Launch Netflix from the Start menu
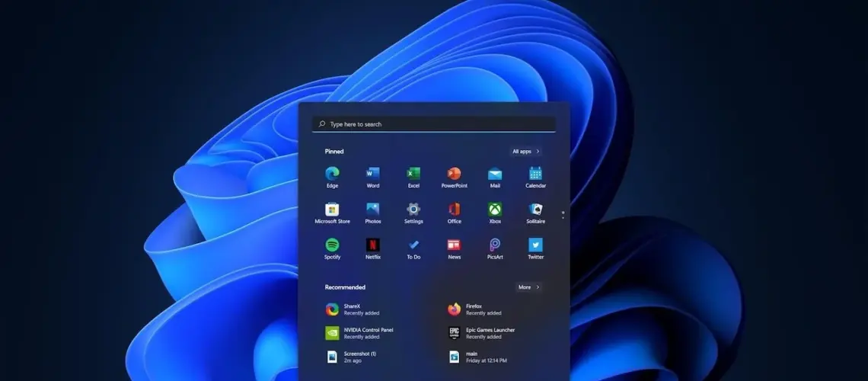 coord(372,245)
